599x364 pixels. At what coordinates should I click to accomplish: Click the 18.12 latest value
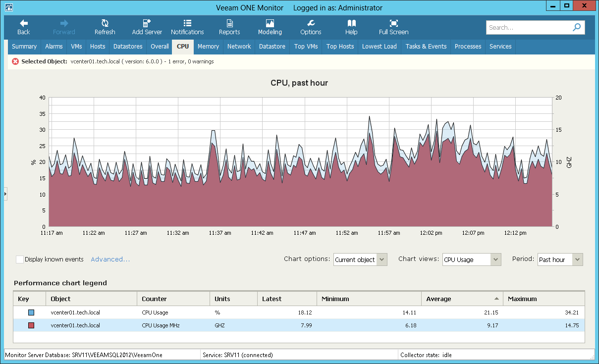304,312
